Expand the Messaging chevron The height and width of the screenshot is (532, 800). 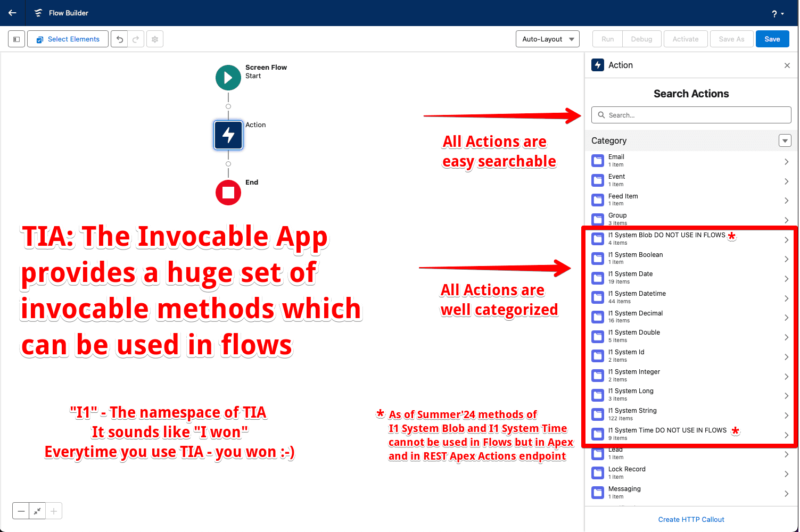tap(786, 494)
